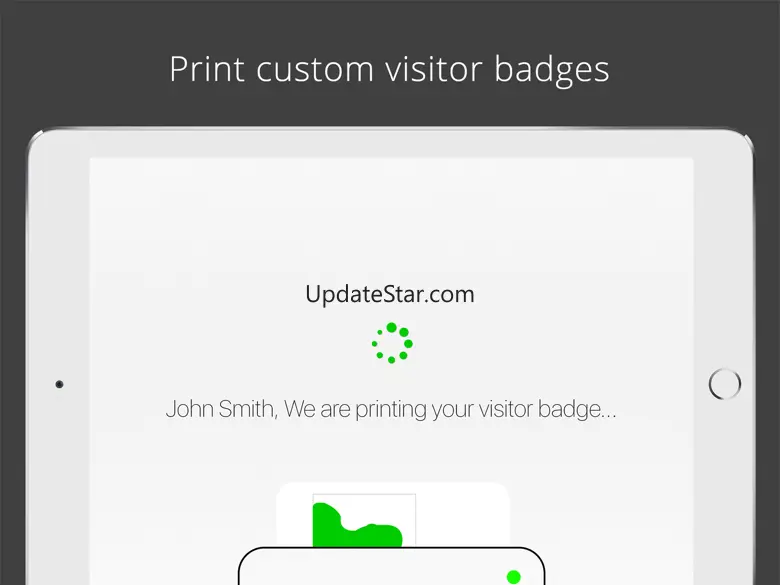
Task: Click the green blob on the badge
Action: tap(357, 525)
